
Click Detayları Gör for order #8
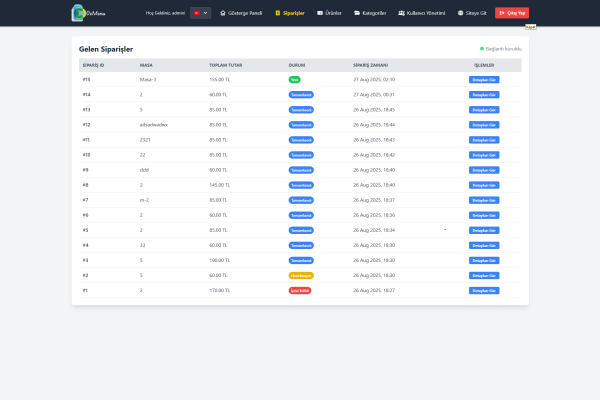484,185
